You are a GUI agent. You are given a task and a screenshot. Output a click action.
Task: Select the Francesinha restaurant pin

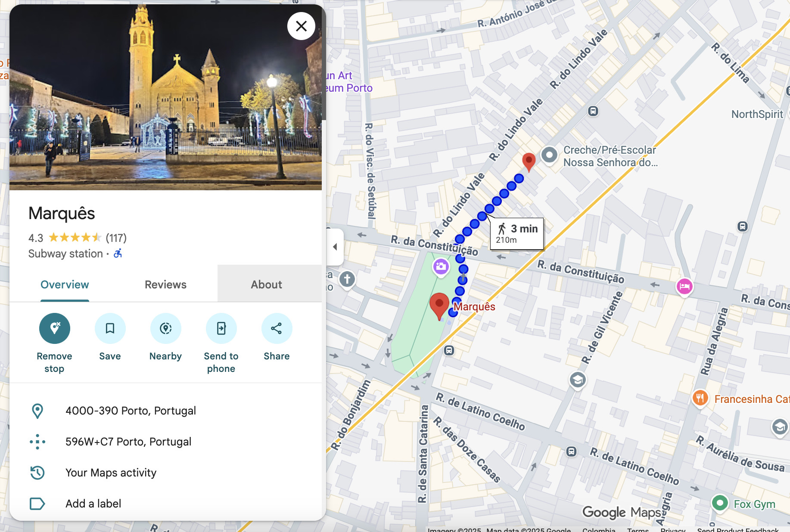(700, 398)
